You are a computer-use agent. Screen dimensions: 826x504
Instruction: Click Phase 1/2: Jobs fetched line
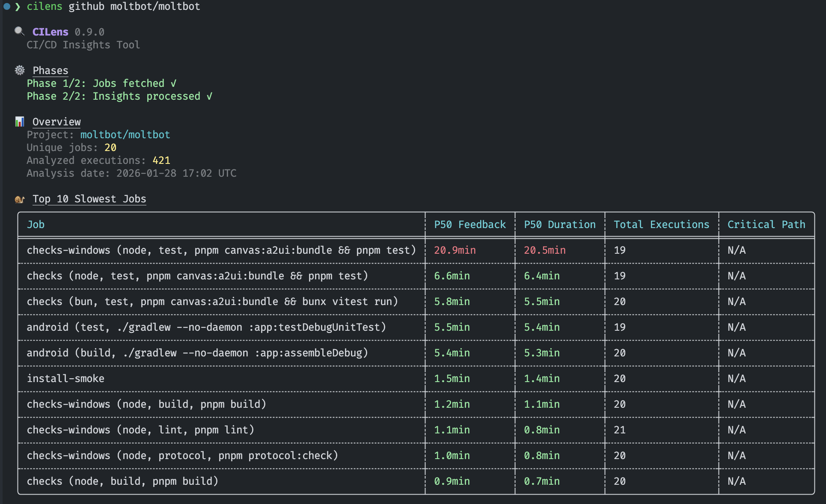(x=102, y=83)
